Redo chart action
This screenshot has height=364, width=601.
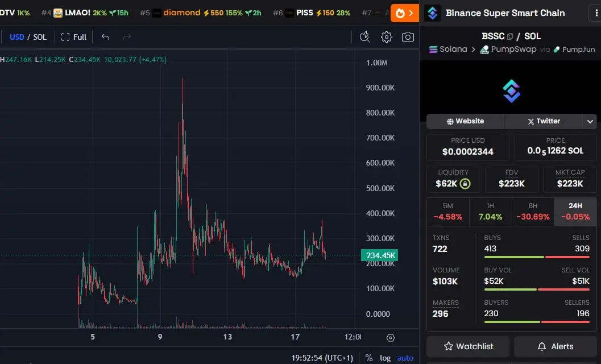pyautogui.click(x=127, y=37)
